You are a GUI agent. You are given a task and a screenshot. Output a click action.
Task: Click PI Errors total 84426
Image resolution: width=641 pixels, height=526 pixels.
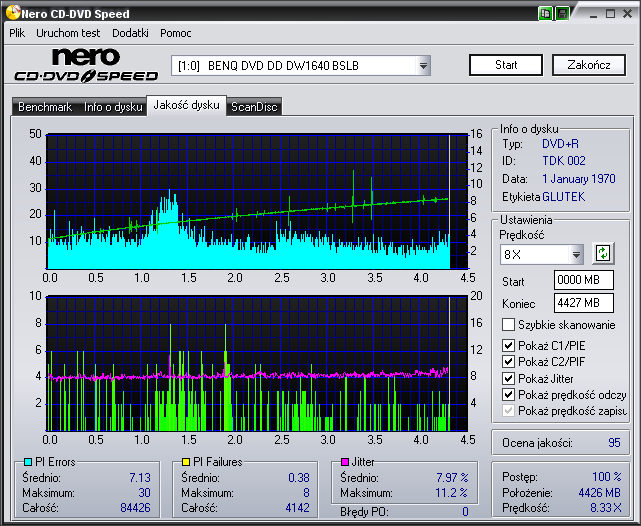point(135,508)
